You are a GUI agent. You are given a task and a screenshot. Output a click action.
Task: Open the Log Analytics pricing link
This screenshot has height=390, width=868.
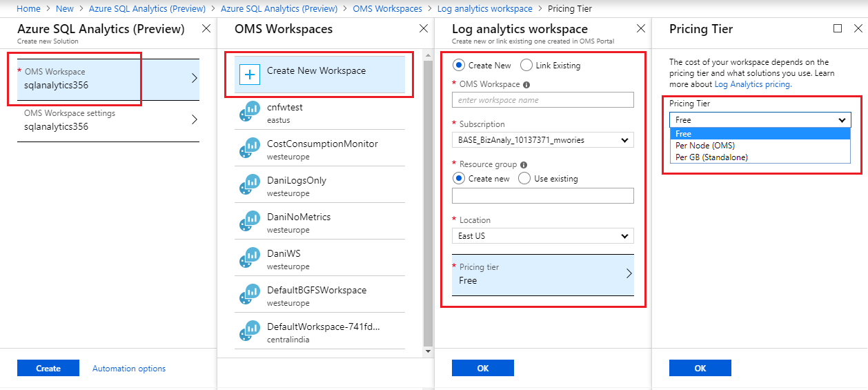tap(752, 84)
